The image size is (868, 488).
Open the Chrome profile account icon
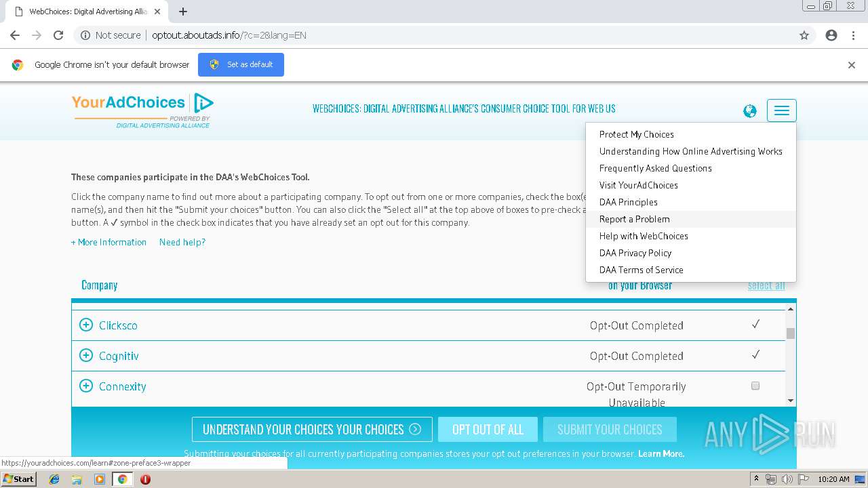pyautogui.click(x=831, y=35)
